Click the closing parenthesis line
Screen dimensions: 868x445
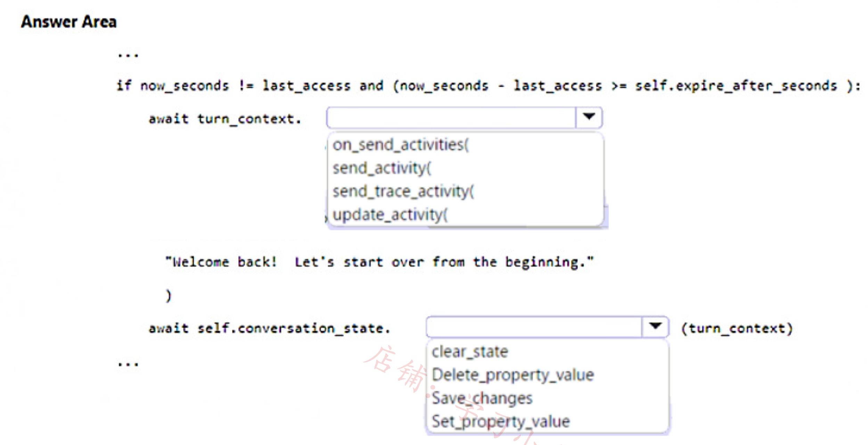168,296
